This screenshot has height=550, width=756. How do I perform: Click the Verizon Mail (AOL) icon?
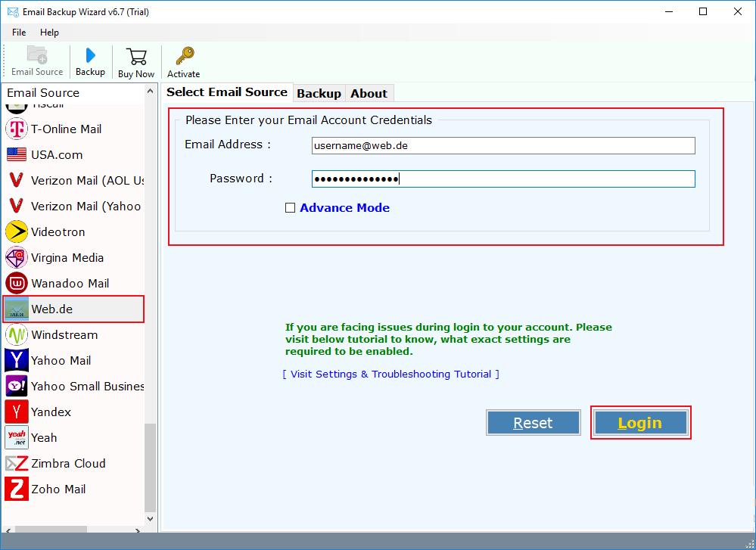pyautogui.click(x=17, y=180)
